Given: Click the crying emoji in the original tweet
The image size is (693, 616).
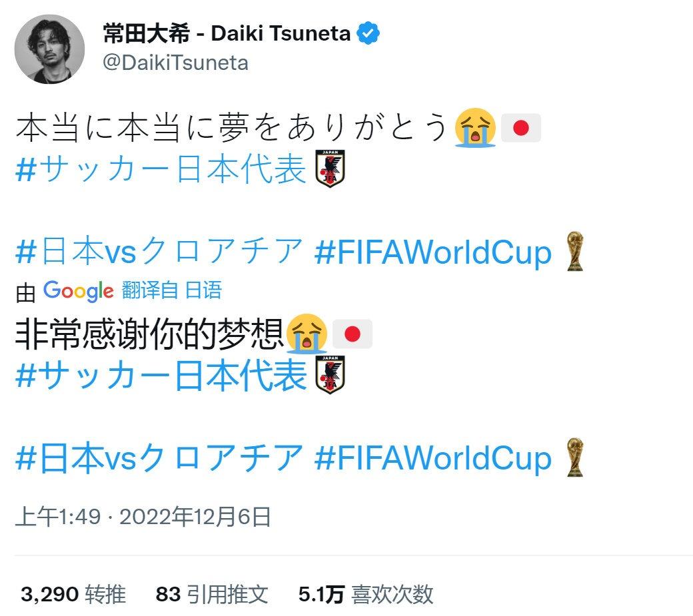Looking at the screenshot, I should tap(475, 128).
